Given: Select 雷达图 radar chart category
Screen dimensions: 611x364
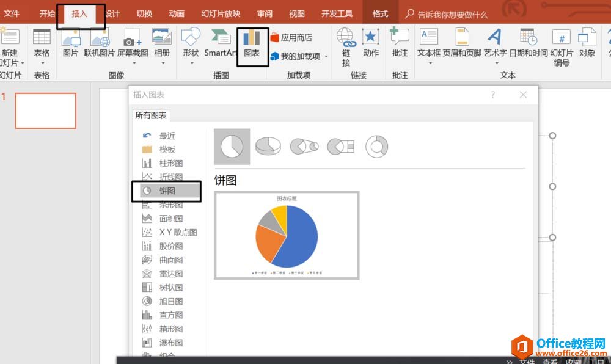Looking at the screenshot, I should coord(170,274).
